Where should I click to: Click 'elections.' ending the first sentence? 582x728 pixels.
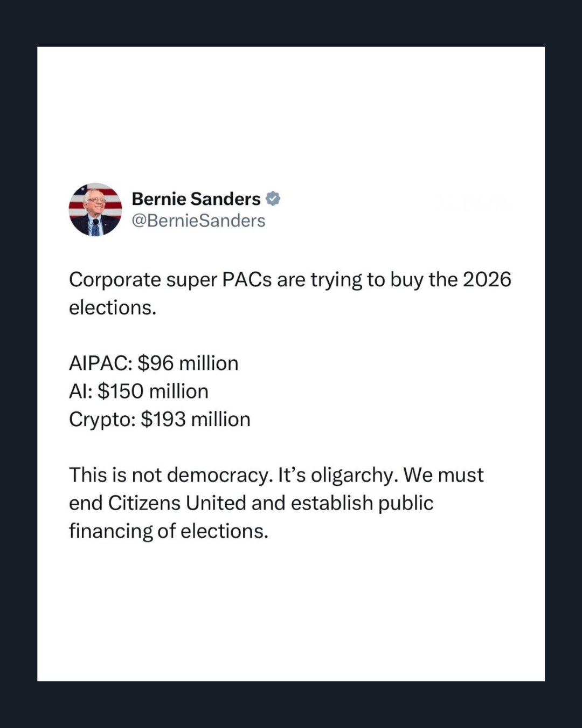point(113,308)
